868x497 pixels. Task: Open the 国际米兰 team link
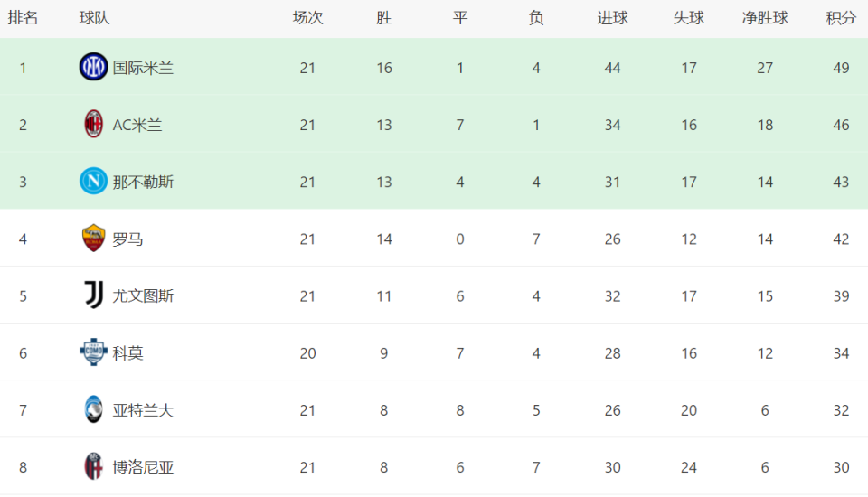click(143, 68)
